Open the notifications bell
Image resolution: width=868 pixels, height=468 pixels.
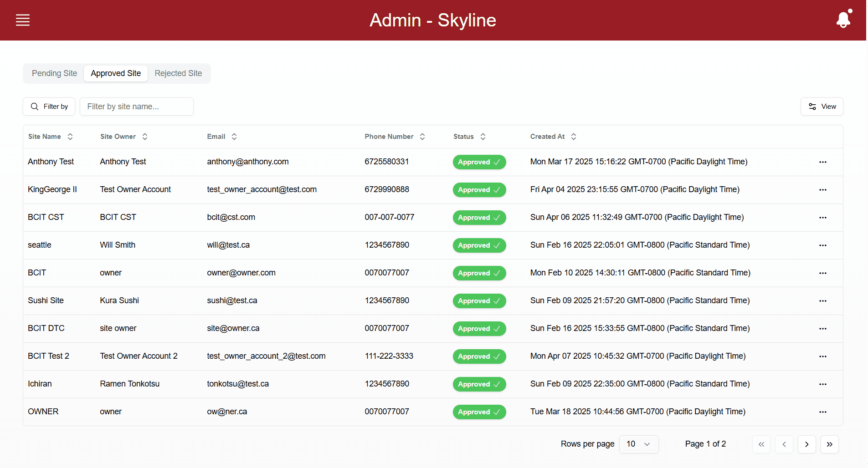coord(843,20)
